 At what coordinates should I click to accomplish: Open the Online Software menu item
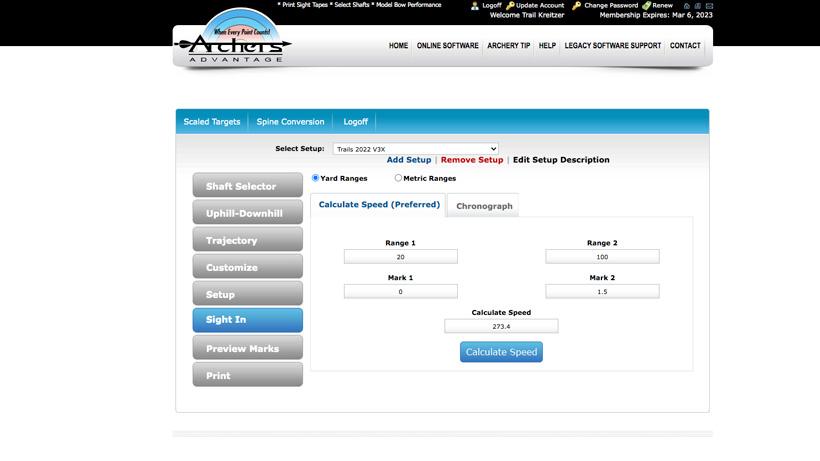(x=447, y=46)
